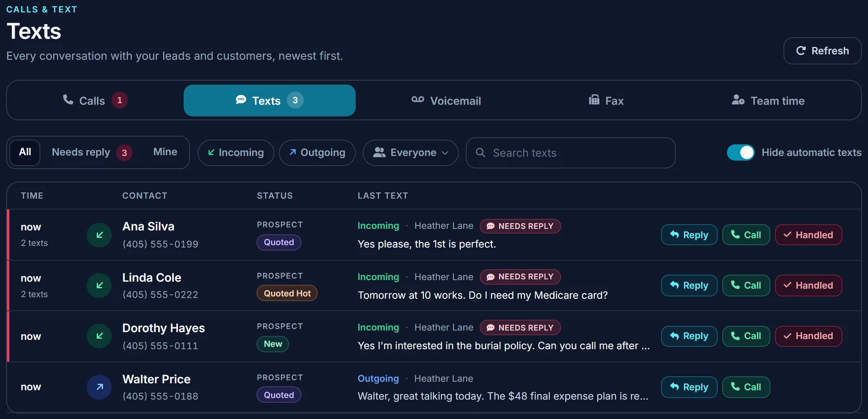Viewport: 868px width, 419px height.
Task: Mark Ana Silva conversation as Handled
Action: [809, 235]
